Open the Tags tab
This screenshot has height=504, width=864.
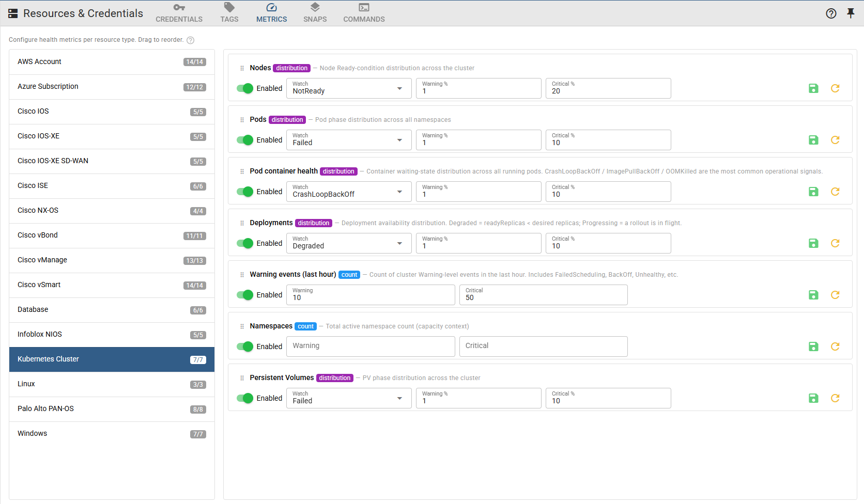coord(229,13)
